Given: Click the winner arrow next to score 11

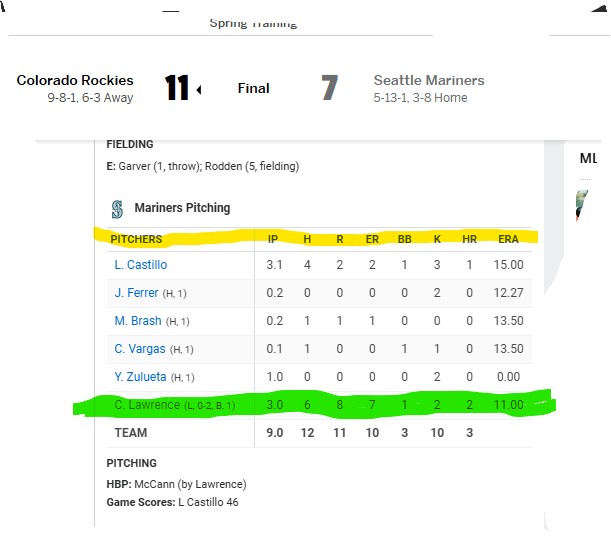Looking at the screenshot, I should (198, 90).
